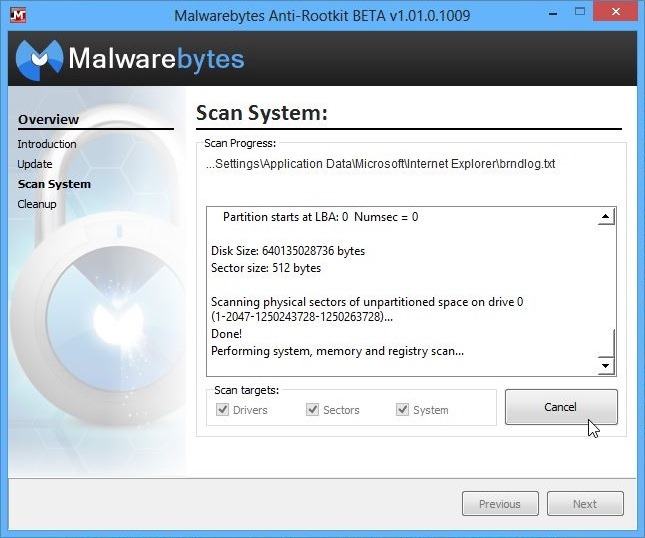Click the scroll down arrow in log
The image size is (645, 538).
(x=606, y=366)
